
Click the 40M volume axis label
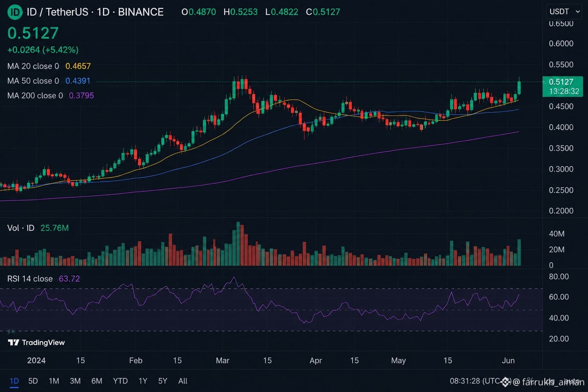(557, 234)
